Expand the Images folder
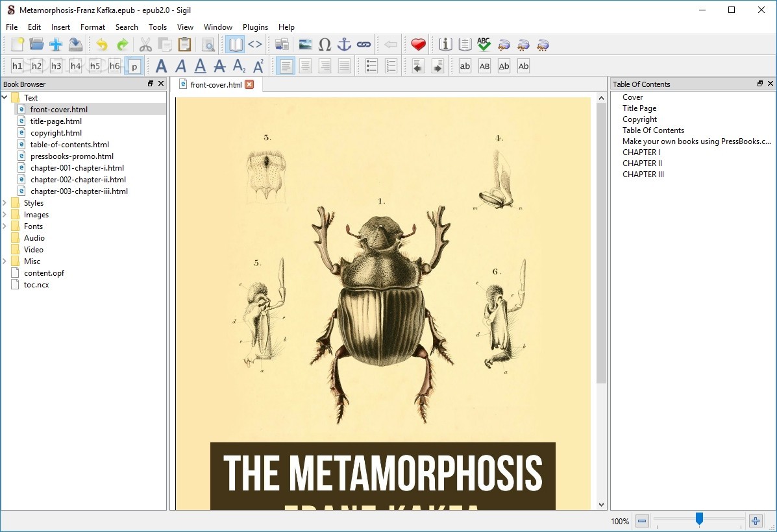This screenshot has width=777, height=532. coord(5,215)
